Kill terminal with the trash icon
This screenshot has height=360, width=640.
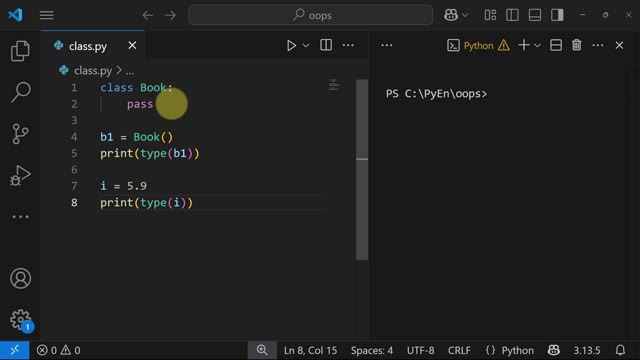(577, 45)
